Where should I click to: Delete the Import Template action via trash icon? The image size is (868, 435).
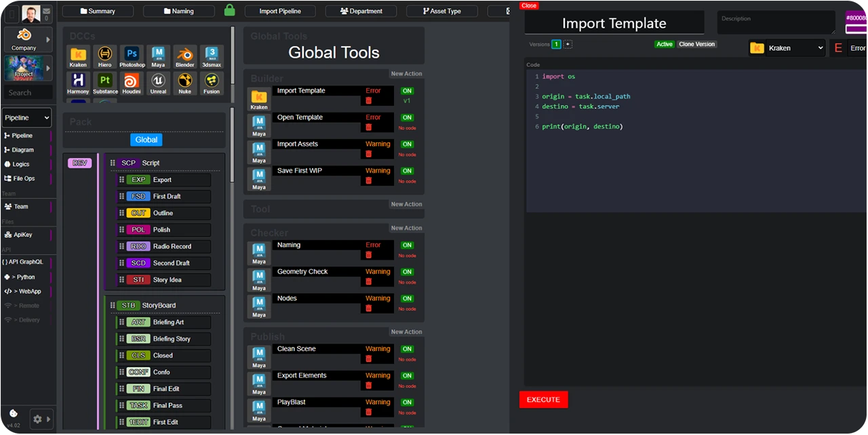pos(369,101)
